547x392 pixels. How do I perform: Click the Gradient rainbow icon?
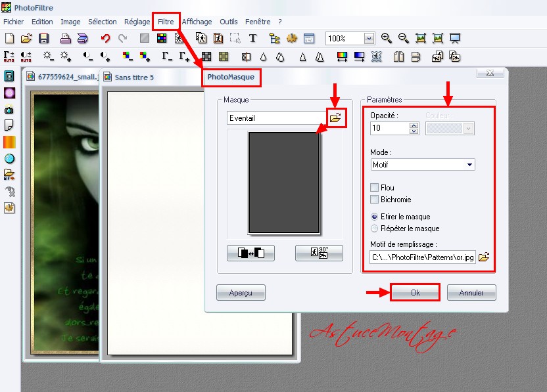(x=343, y=56)
